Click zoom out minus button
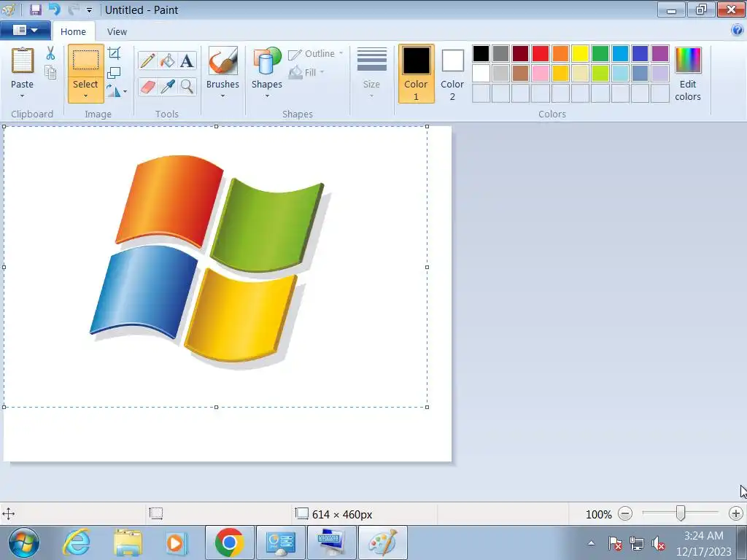Image resolution: width=747 pixels, height=560 pixels. pos(625,514)
